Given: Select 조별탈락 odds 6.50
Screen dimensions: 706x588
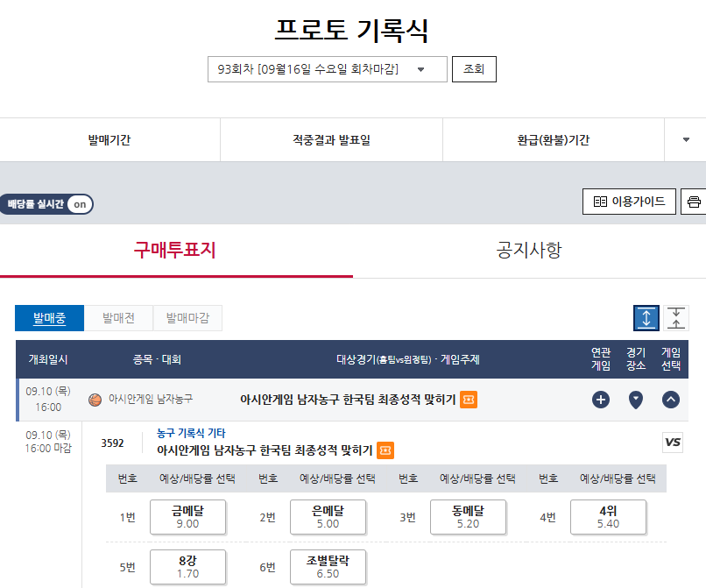Looking at the screenshot, I should click(x=328, y=567).
